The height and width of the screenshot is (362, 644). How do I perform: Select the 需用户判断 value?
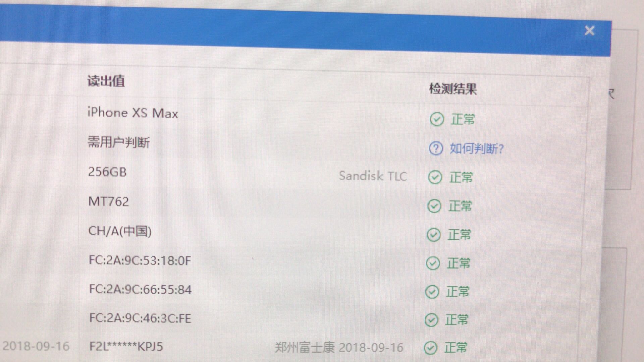pos(119,142)
